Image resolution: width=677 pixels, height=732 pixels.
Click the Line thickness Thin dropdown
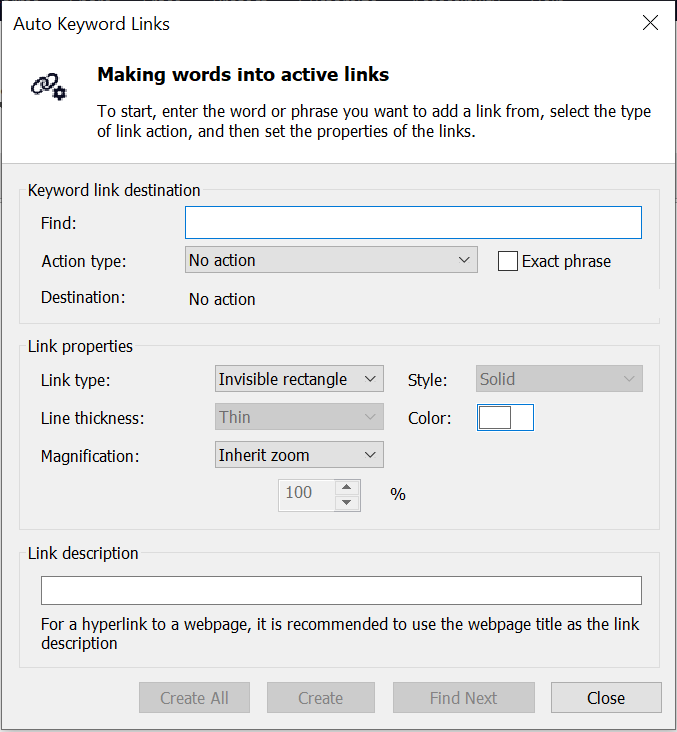pos(299,417)
